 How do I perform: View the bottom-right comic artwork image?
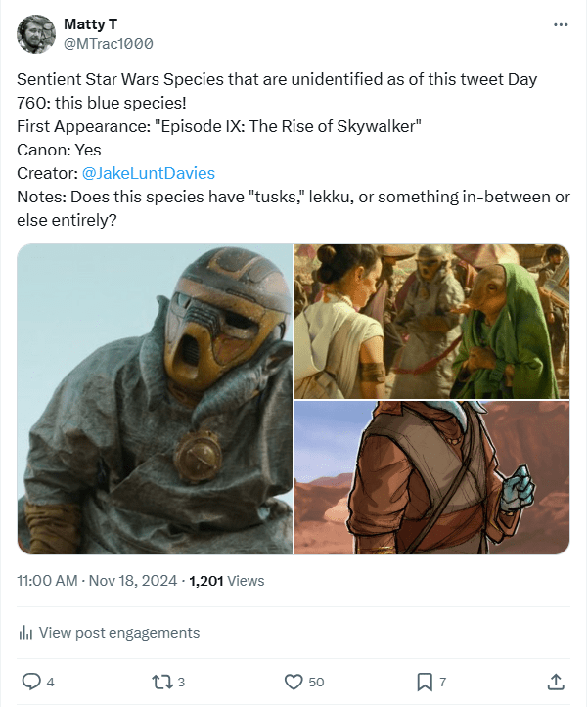pyautogui.click(x=431, y=477)
